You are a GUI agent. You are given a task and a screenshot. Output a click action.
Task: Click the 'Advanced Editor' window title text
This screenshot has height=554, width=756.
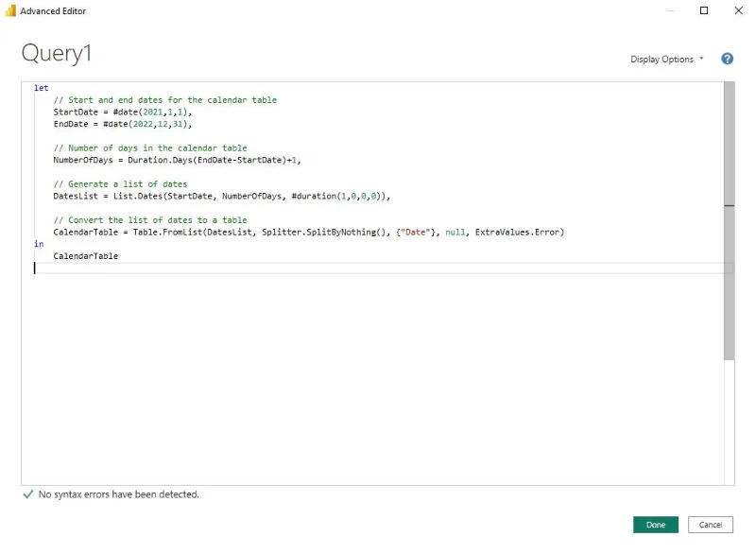coord(53,10)
